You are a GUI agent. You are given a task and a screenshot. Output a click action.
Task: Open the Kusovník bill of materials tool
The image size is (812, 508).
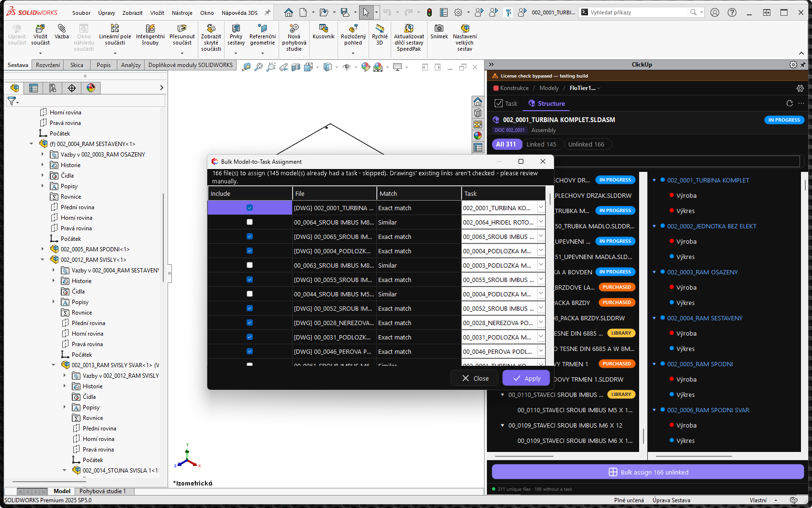(324, 32)
